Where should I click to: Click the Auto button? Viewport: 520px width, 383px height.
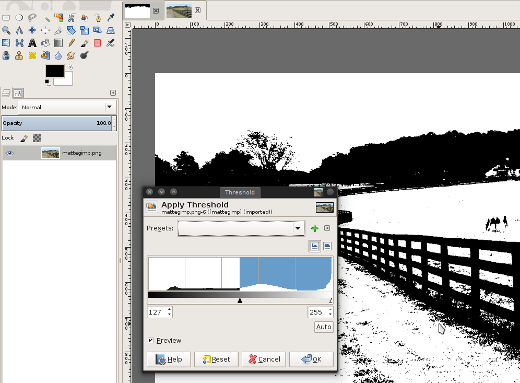pos(324,327)
